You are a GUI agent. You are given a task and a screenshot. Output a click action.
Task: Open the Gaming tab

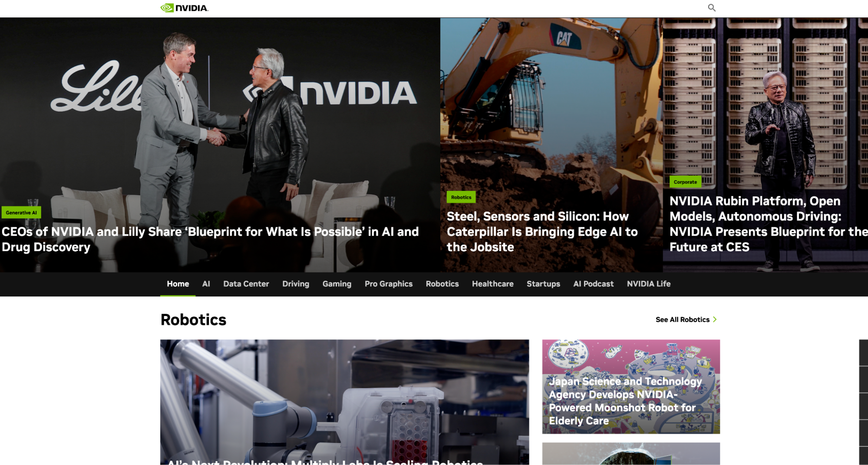point(337,284)
